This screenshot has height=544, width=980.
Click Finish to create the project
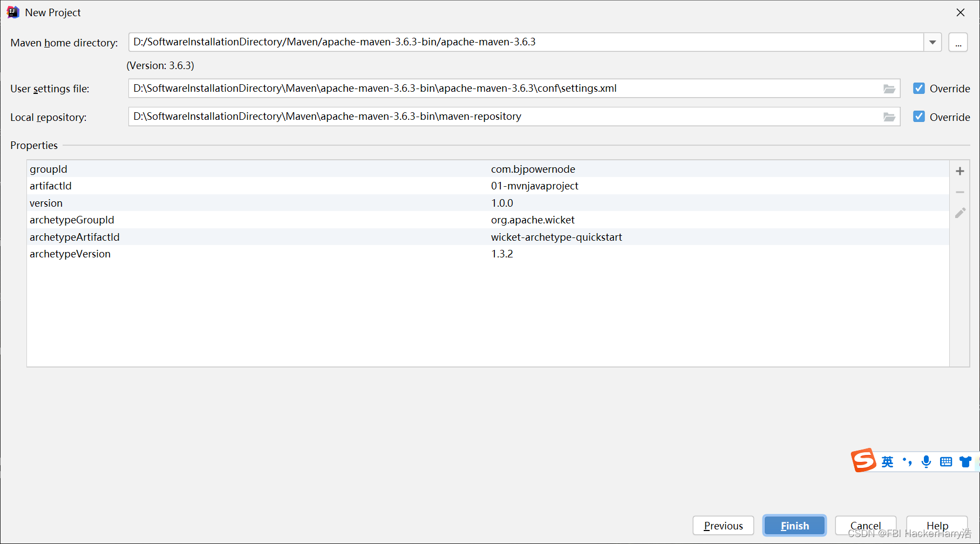point(794,526)
